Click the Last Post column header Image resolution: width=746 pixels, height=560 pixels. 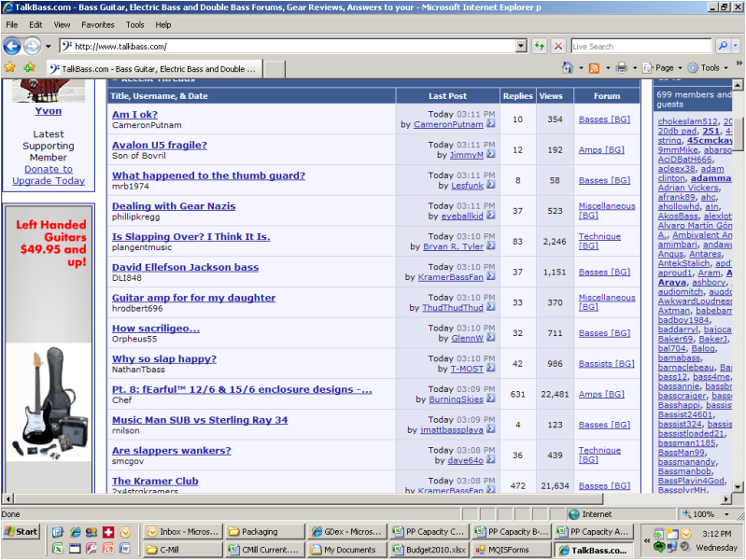[447, 95]
